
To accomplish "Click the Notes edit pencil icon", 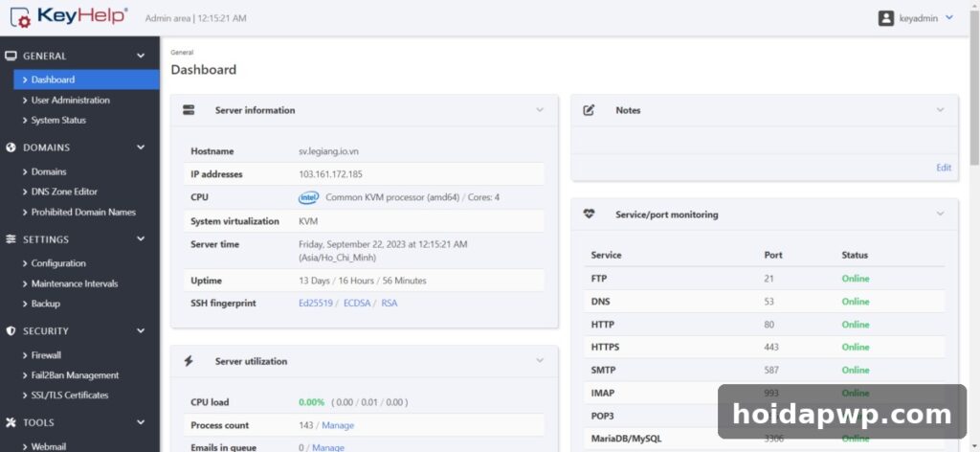I will (x=589, y=110).
